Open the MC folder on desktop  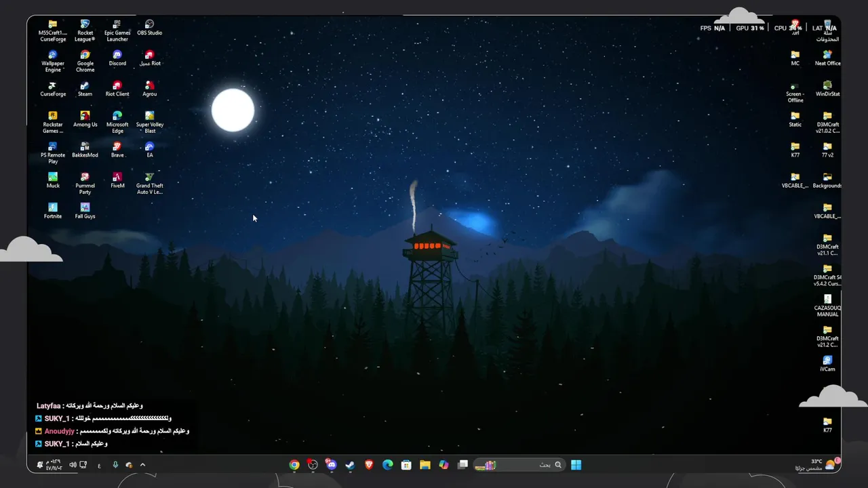pos(795,58)
